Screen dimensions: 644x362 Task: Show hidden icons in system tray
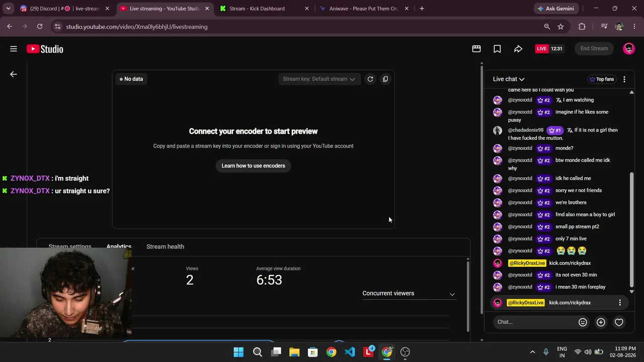tap(532, 352)
